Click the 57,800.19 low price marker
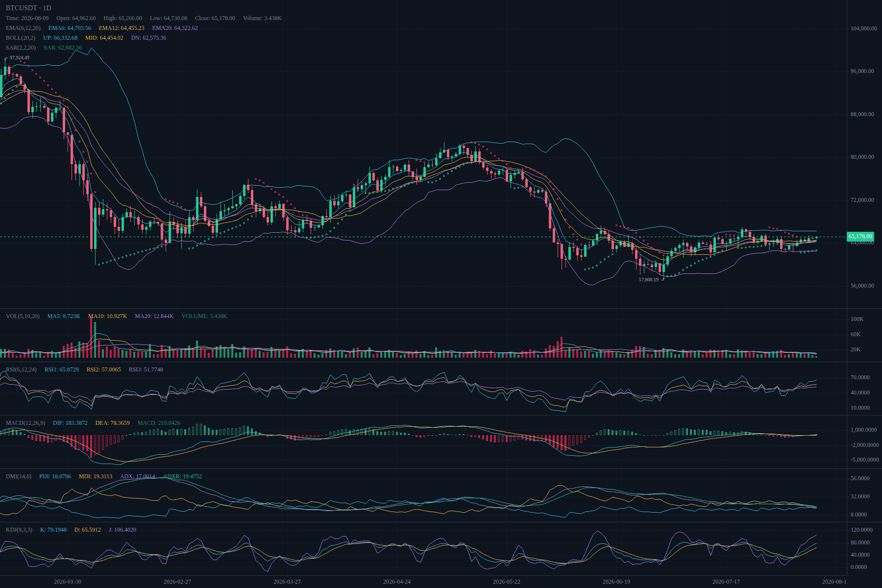Viewport: 882px width, 588px height. (x=649, y=280)
